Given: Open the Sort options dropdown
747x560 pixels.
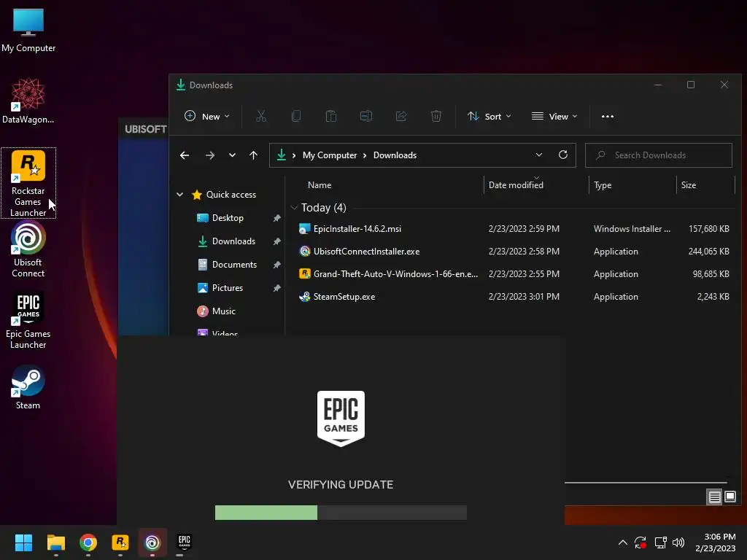Looking at the screenshot, I should pos(489,116).
